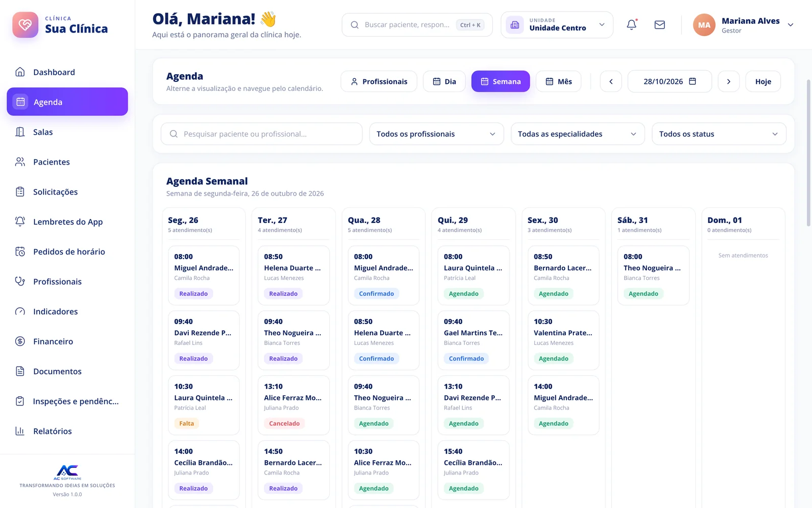Open Todas as especialidades dropdown
812x508 pixels.
[578, 134]
